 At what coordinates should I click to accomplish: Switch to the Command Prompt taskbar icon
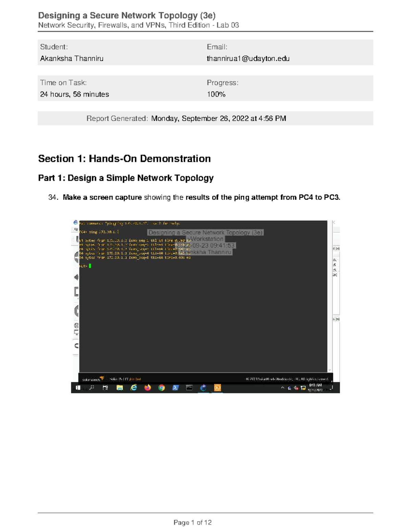tap(189, 388)
